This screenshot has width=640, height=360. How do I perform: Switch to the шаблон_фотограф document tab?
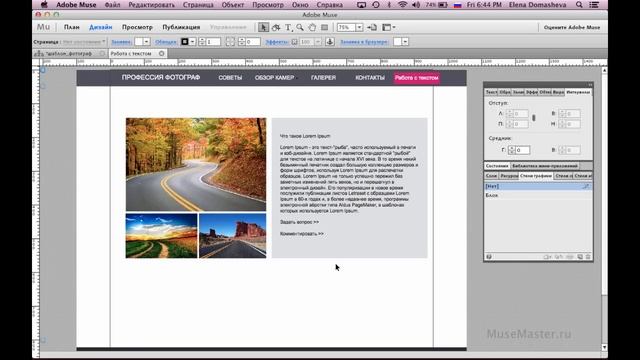[69, 53]
